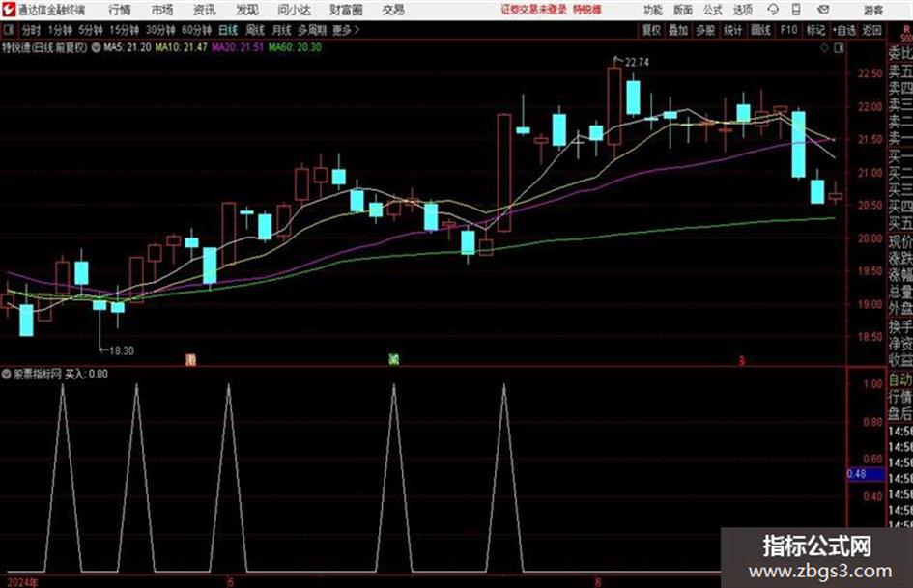913x588 pixels.
Task: Open the customer service headset icon
Action: tap(773, 10)
